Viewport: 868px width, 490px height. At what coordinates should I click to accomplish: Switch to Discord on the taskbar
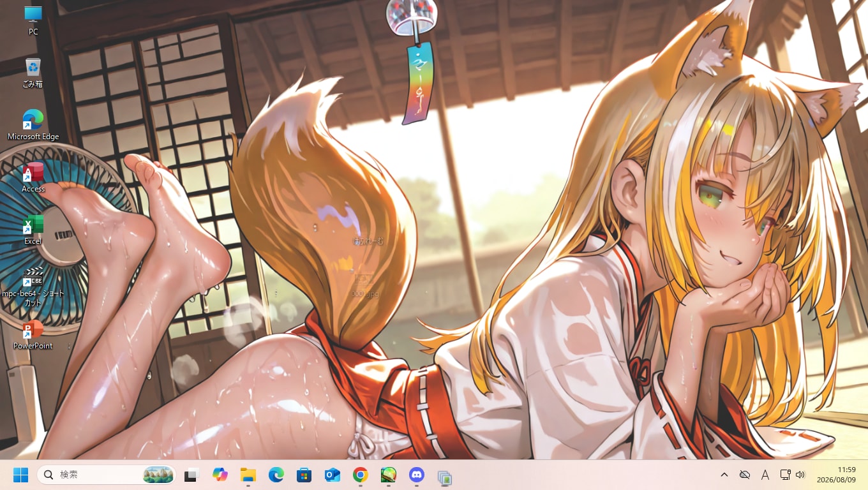click(416, 475)
